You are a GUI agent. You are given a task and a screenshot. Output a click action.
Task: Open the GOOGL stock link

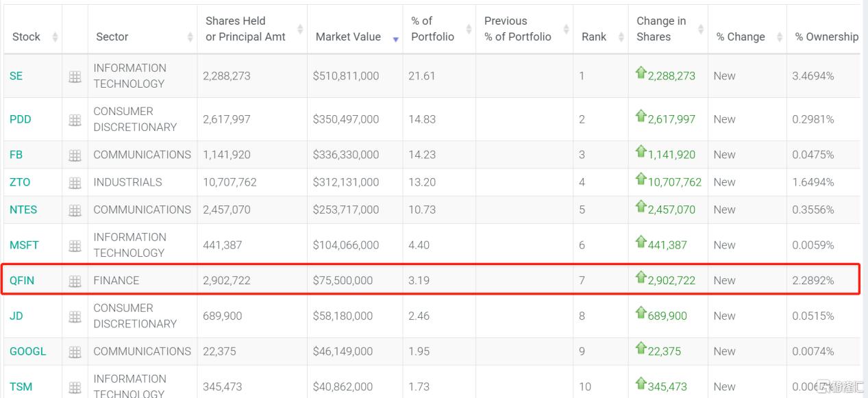pos(28,351)
